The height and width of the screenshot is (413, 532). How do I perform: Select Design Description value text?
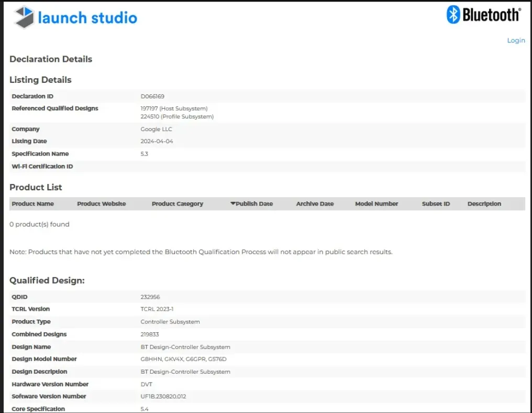[185, 372]
